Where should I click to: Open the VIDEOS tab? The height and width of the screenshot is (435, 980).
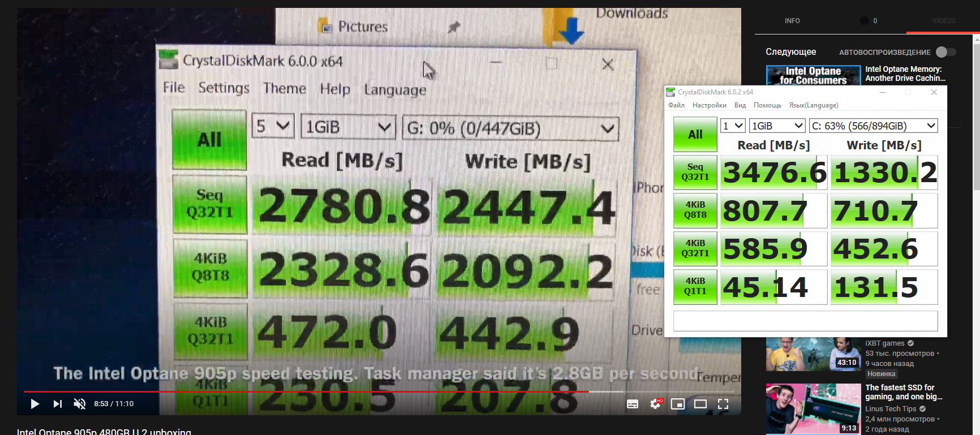tap(944, 21)
